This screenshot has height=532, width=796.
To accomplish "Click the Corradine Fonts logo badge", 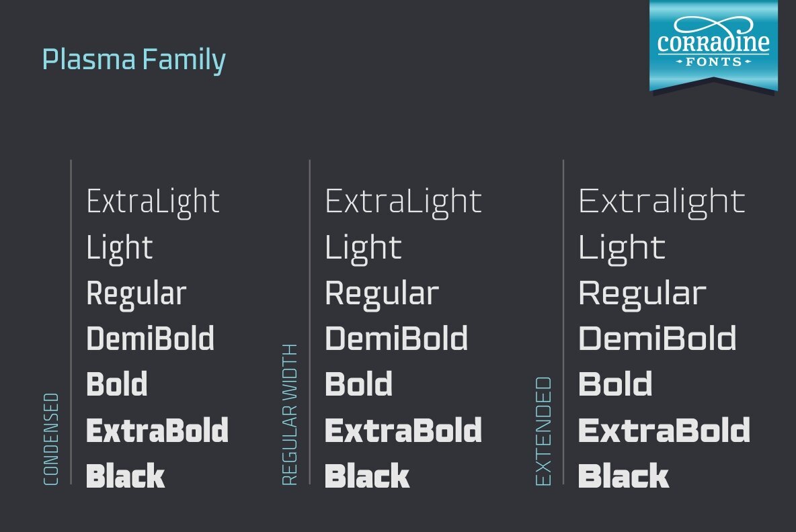I will click(x=713, y=44).
